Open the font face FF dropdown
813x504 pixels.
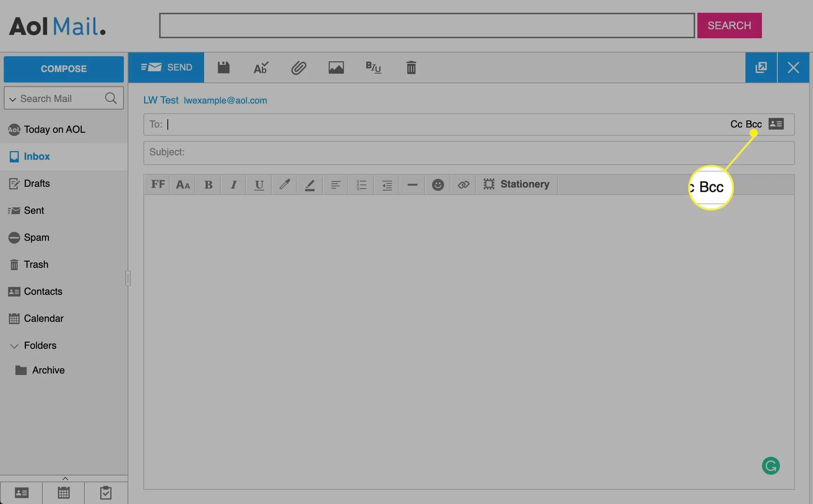[157, 184]
